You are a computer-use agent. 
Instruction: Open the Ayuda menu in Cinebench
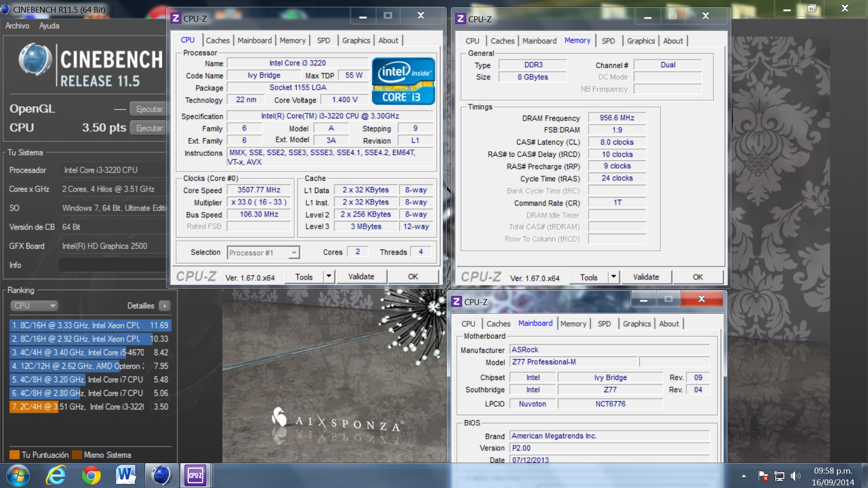coord(49,26)
